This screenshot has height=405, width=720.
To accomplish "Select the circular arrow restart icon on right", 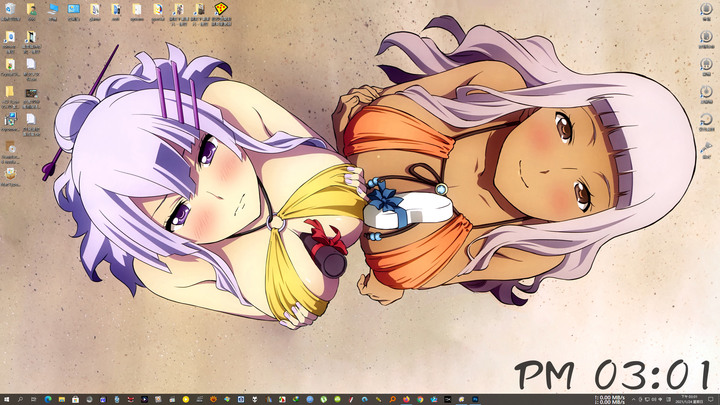I will [706, 121].
